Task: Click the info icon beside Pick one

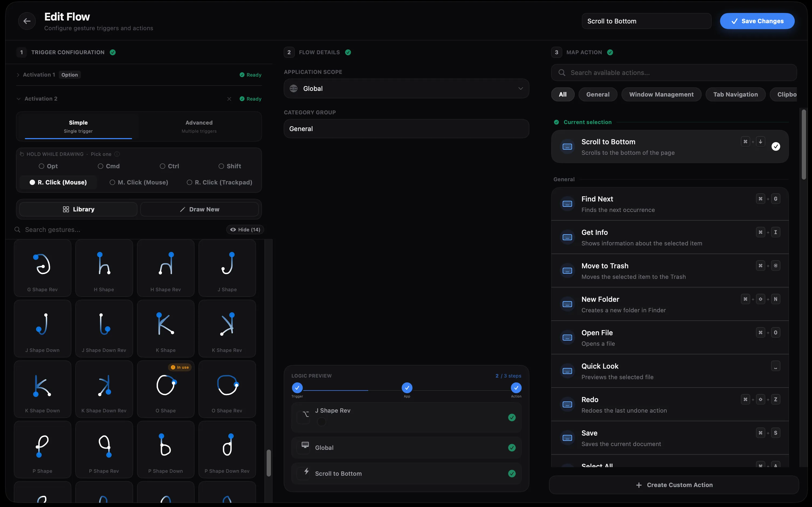Action: (117, 154)
